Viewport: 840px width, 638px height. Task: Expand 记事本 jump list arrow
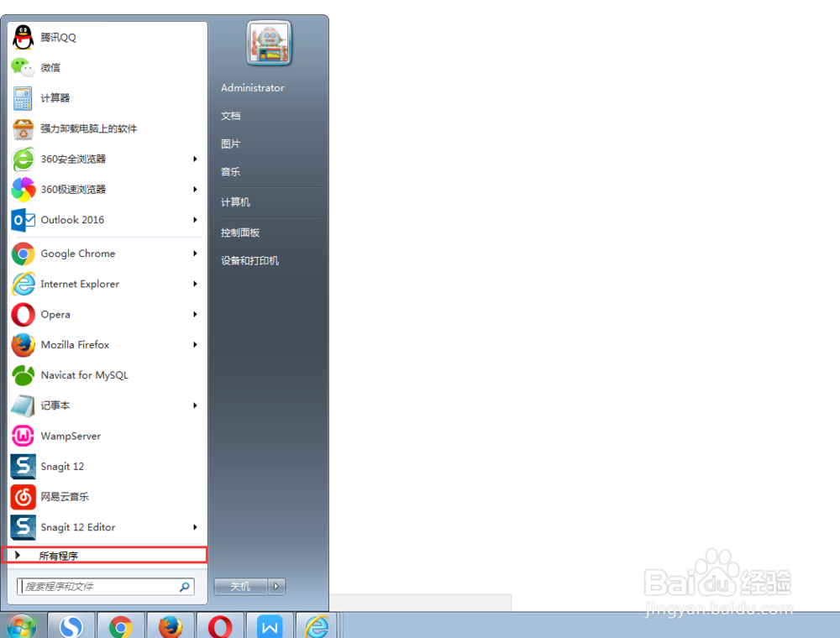[196, 405]
